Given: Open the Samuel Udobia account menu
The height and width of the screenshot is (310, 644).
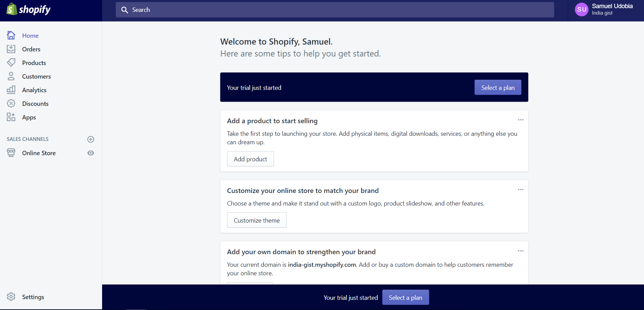Looking at the screenshot, I should [x=606, y=10].
